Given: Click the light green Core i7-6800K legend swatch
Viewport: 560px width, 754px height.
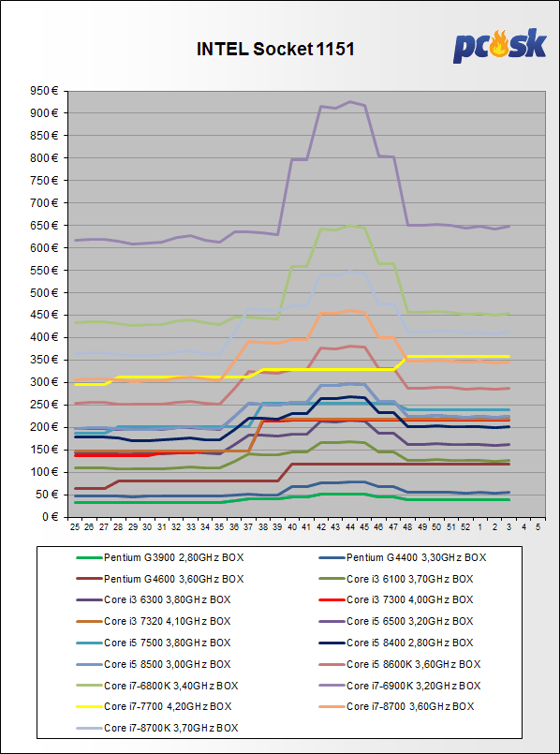Looking at the screenshot, I should coord(89,685).
